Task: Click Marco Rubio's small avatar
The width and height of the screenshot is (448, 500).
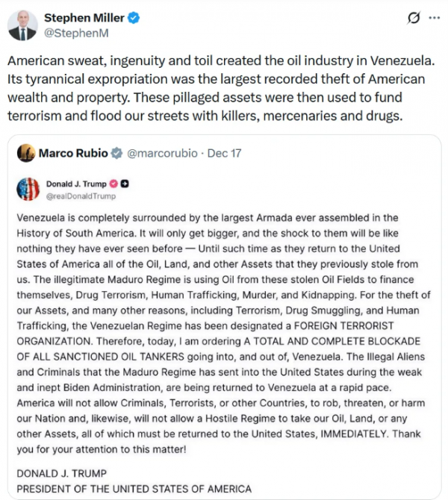Action: (28, 153)
